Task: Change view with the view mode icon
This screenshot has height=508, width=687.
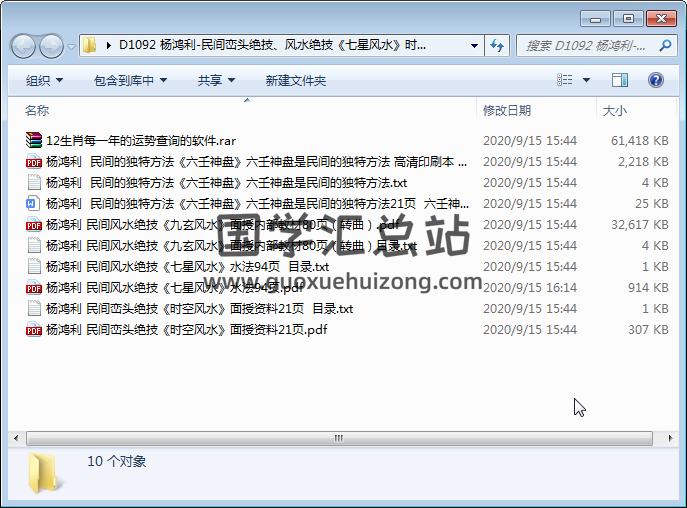Action: pyautogui.click(x=564, y=80)
